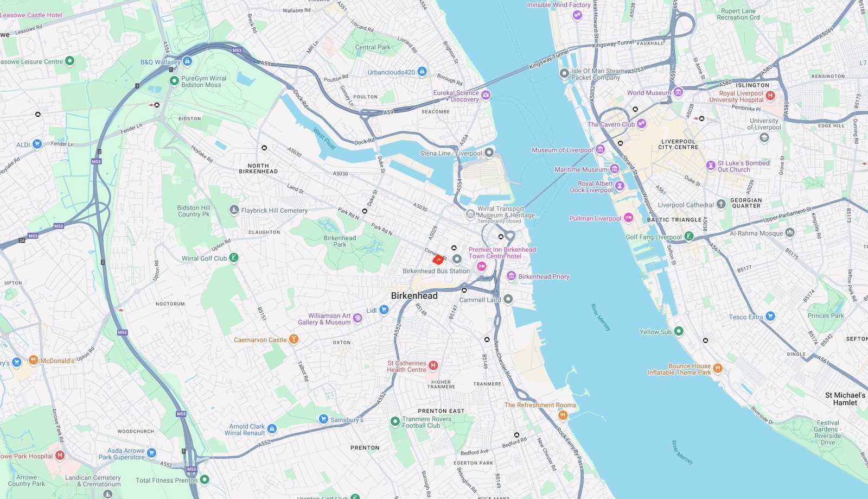Viewport: 868px width, 499px height.
Task: Select the Eureka! Science + Discovery museum pin
Action: [x=486, y=95]
